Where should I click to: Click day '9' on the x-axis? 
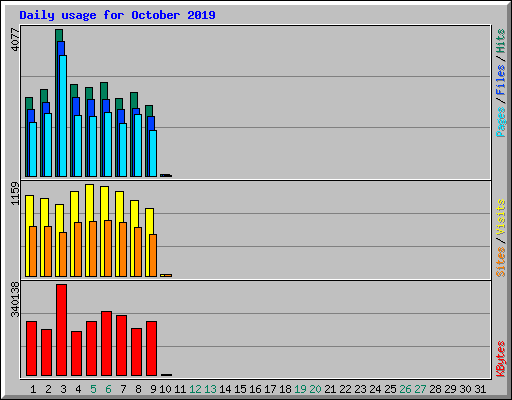pos(153,389)
